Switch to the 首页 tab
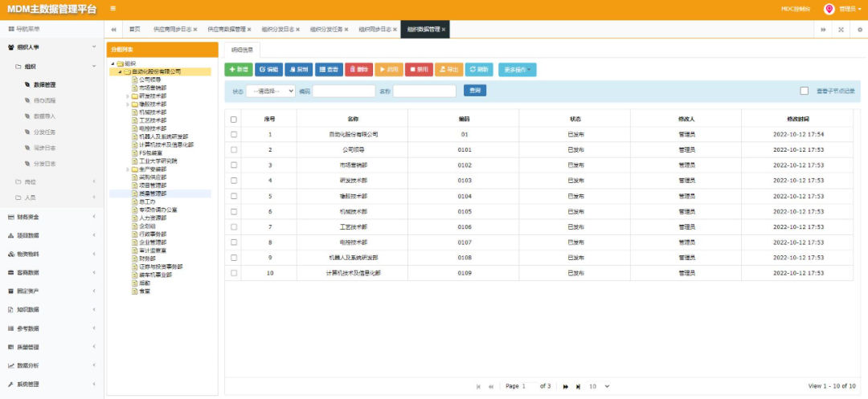The width and height of the screenshot is (868, 399). [134, 29]
